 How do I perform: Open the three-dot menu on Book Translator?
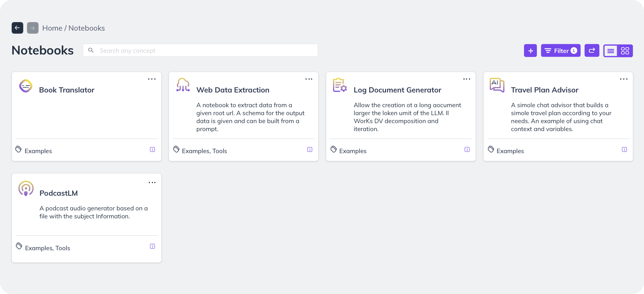(152, 79)
